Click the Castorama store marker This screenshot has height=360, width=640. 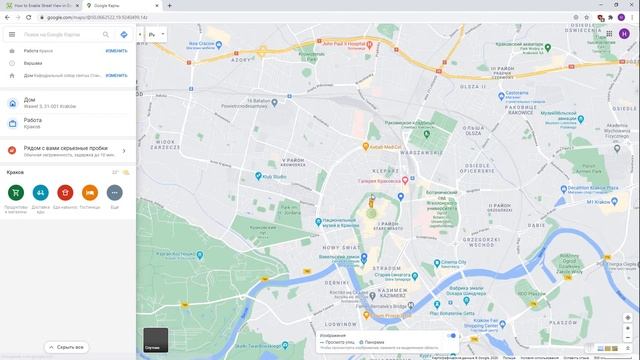tap(501, 96)
